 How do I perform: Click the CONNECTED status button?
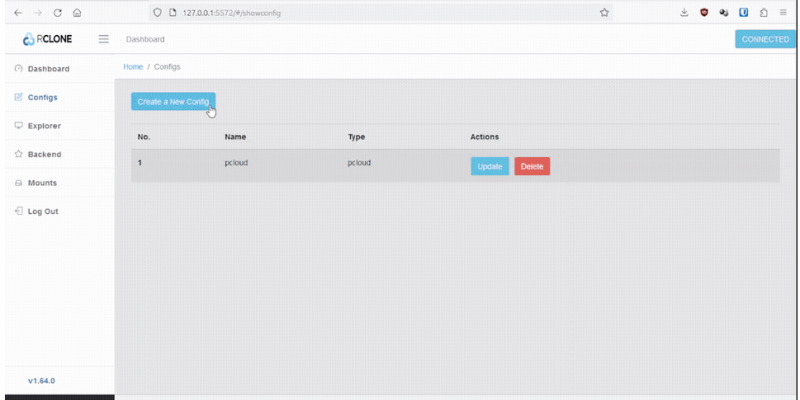(x=765, y=39)
